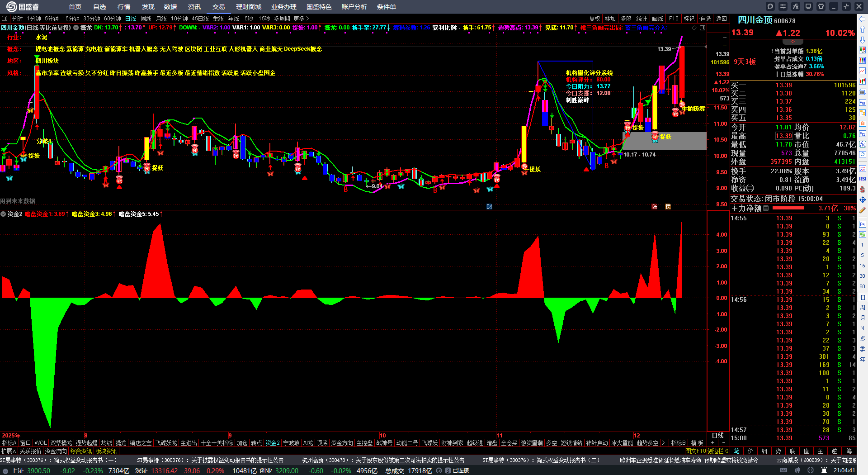Click the blue down arrow in right sidebar
Image resolution: width=868 pixels, height=475 pixels.
point(863,40)
